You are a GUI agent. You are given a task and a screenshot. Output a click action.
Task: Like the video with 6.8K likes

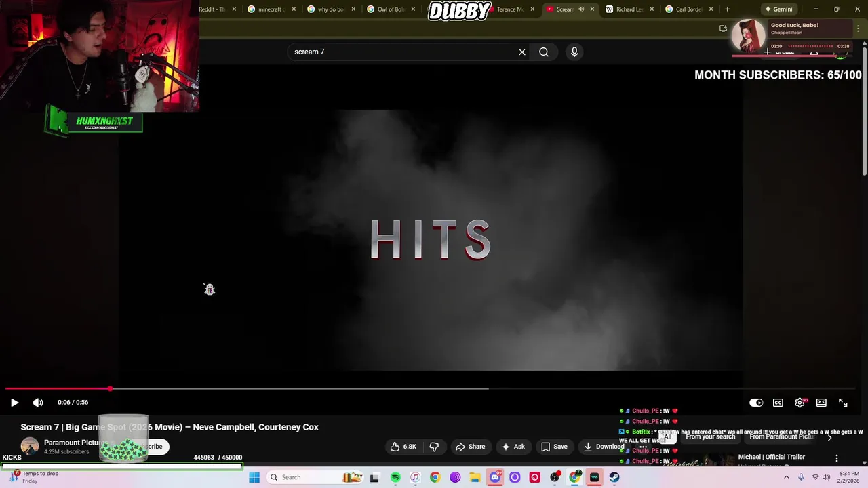[x=403, y=447]
